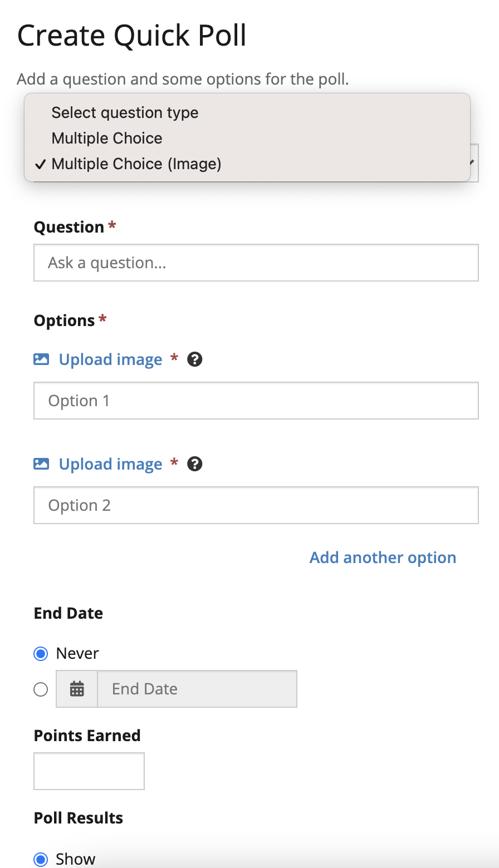Click the End Date text input
The image size is (499, 868).
tap(197, 689)
